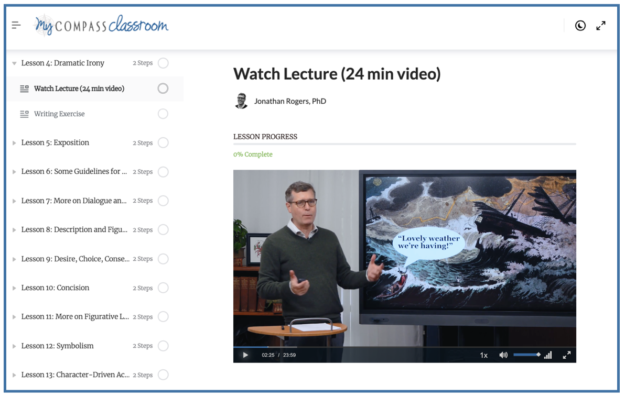
Task: Collapse Lesson 4: Dramatic Irony
Action: (x=14, y=63)
